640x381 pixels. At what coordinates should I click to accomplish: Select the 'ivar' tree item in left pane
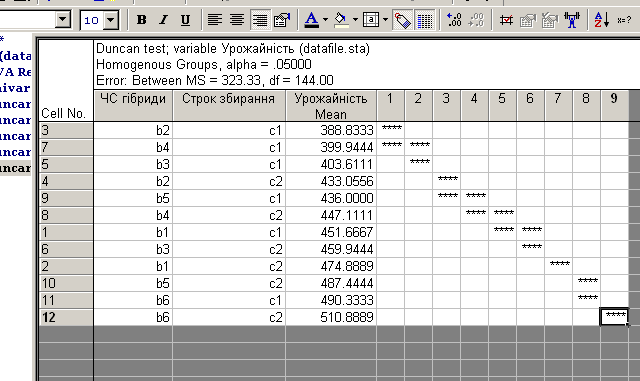point(16,88)
